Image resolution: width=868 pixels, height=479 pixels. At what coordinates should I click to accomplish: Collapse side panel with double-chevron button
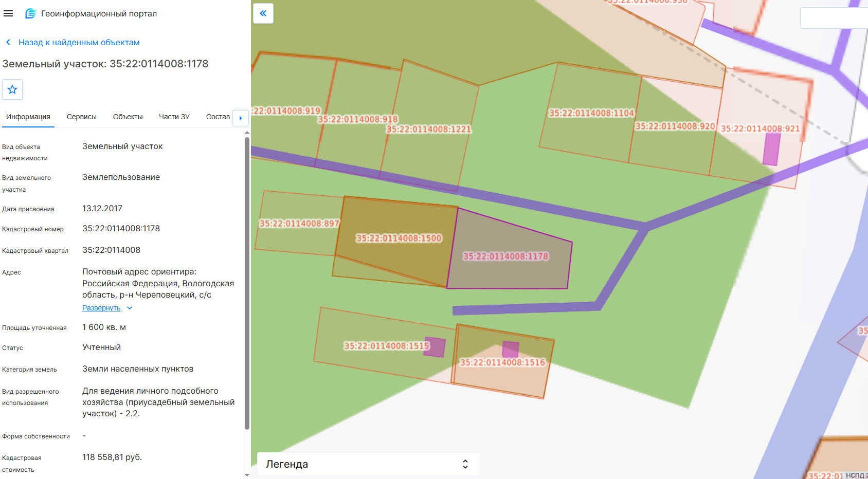263,13
